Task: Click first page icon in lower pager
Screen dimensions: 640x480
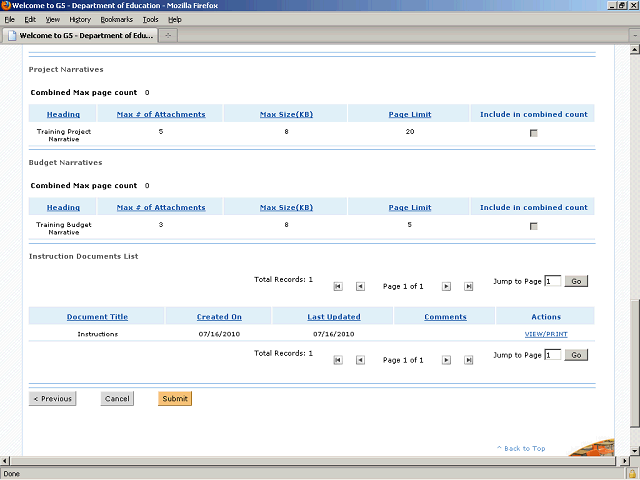Action: click(x=338, y=359)
